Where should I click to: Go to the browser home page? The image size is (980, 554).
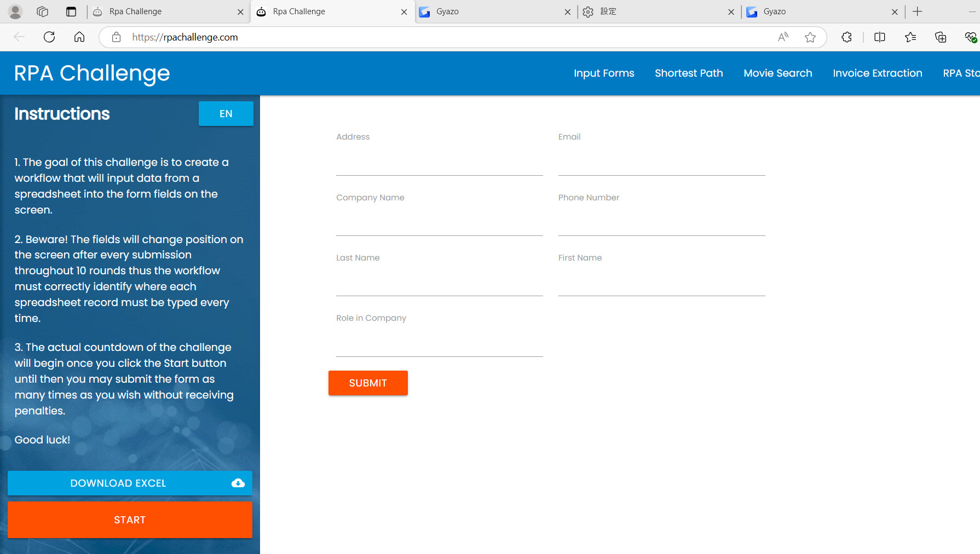click(x=79, y=37)
